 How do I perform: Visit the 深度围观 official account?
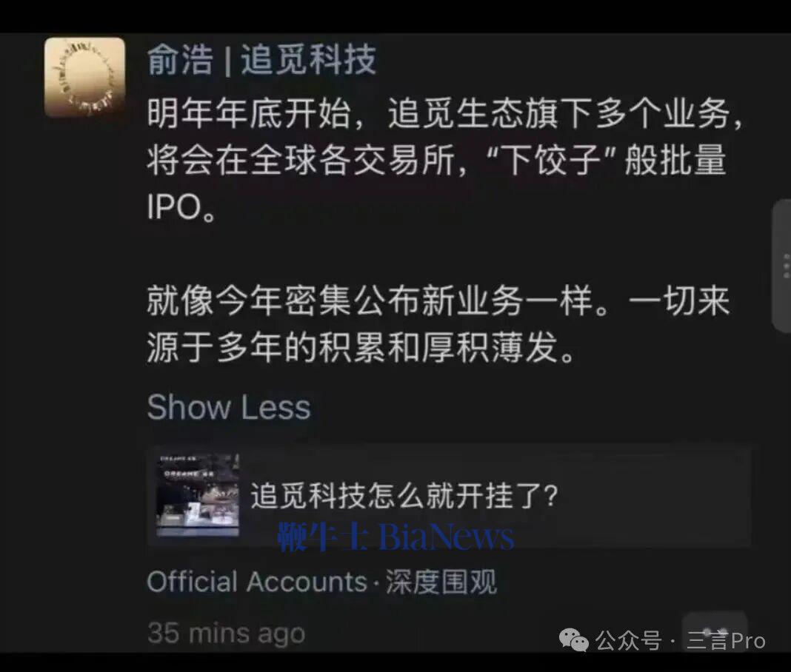441,582
